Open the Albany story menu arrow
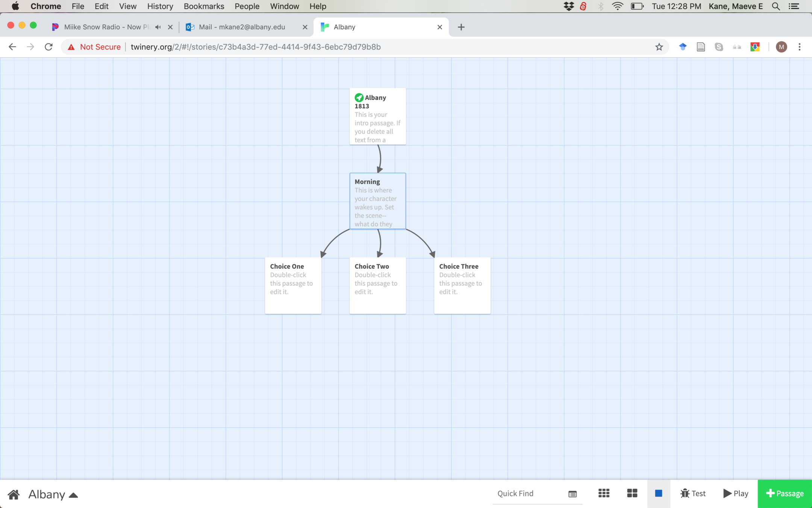Viewport: 812px width, 508px height. tap(73, 495)
